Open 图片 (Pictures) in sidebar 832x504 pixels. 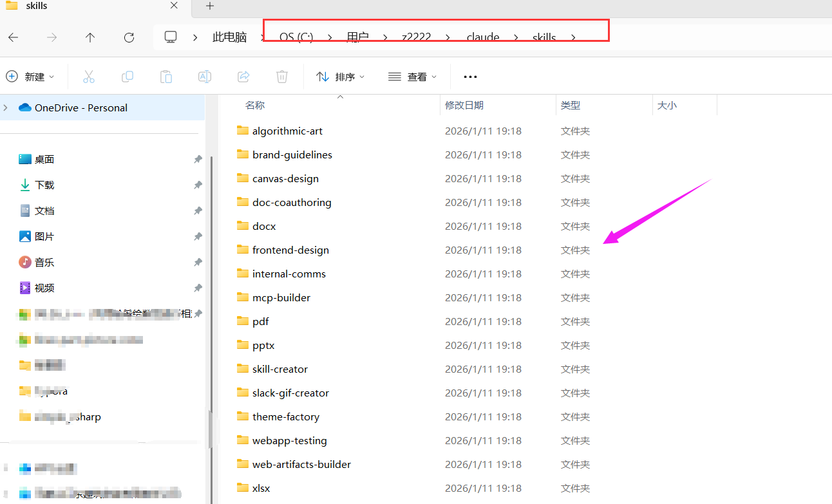coord(44,236)
